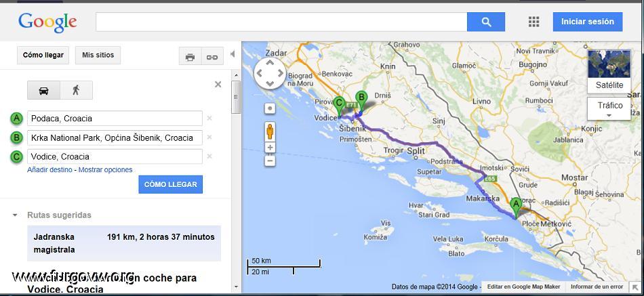Screen dimensions: 644x296
Task: Click map marker C near Vodice
Action: [339, 106]
